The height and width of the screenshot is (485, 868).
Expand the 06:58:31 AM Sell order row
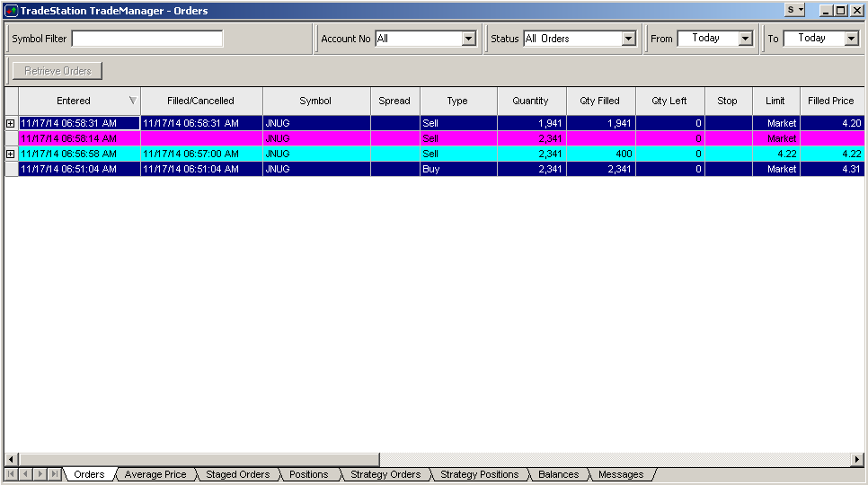[11, 123]
